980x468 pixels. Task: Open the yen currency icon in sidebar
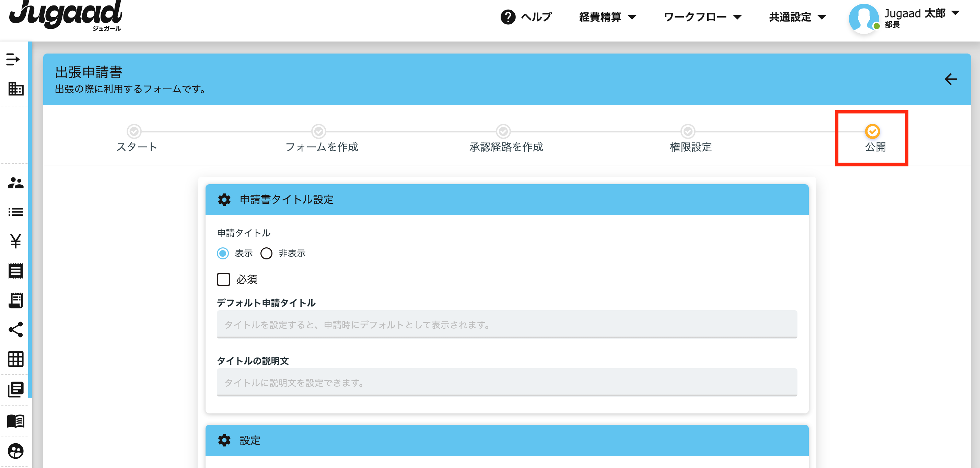15,241
